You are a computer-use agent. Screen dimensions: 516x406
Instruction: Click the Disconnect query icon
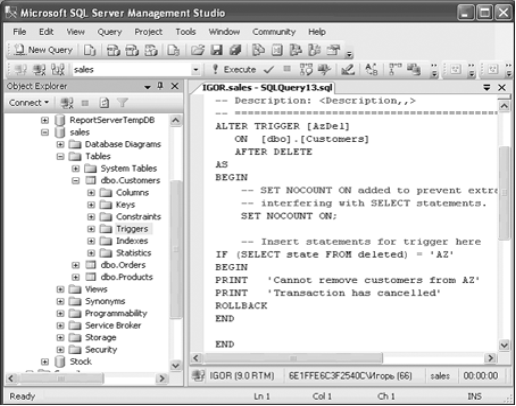coord(39,69)
